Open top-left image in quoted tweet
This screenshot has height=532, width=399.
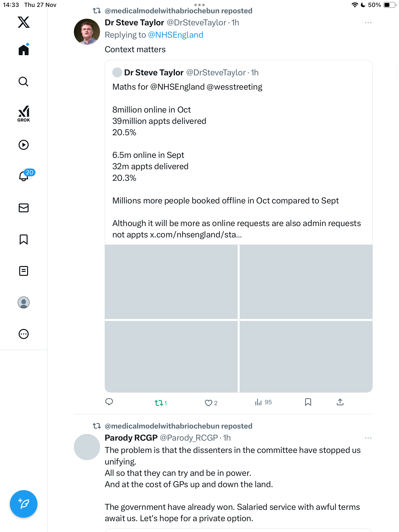[171, 282]
